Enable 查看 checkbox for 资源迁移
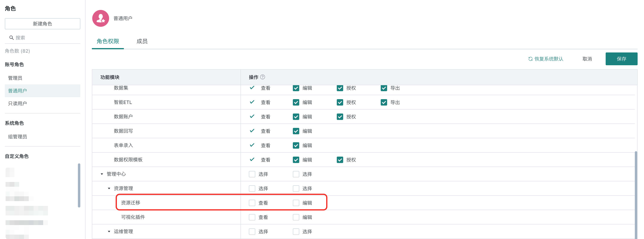The image size is (644, 239). coord(252,203)
